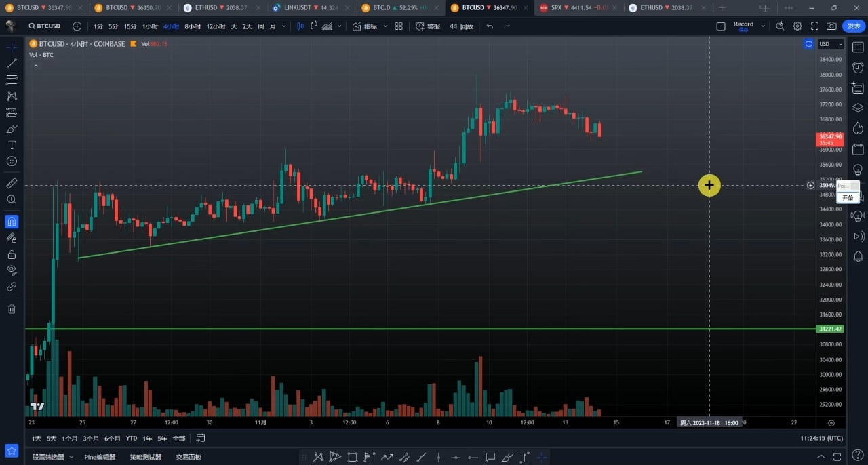Screen dimensions: 868x465
Task: Add a symbol to compare with plus icon
Action: point(77,26)
